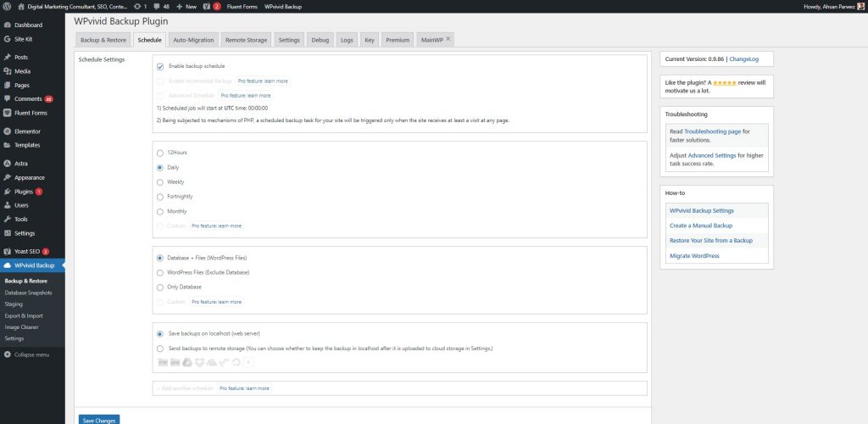Open Create a Manual Backup link

pos(701,226)
